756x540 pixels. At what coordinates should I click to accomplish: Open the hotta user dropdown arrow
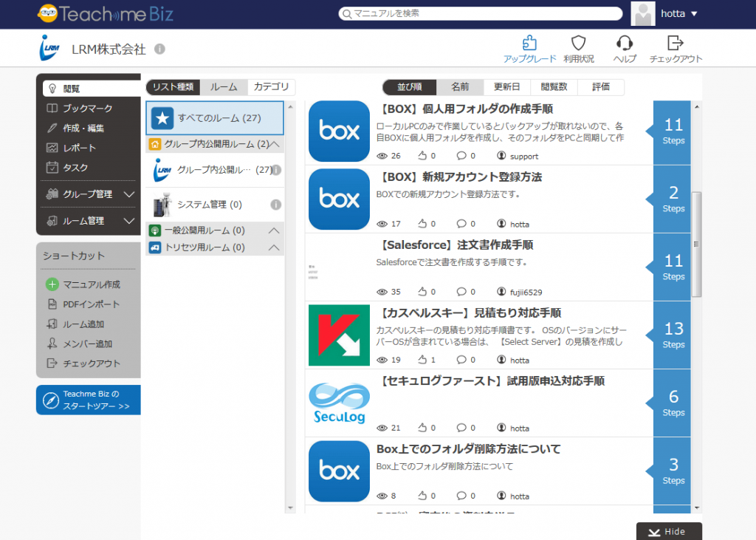(694, 14)
